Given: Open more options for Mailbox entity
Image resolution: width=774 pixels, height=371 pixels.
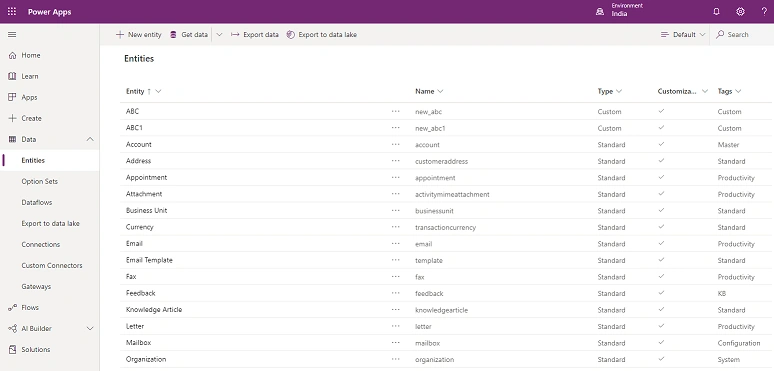Looking at the screenshot, I should pyautogui.click(x=395, y=342).
